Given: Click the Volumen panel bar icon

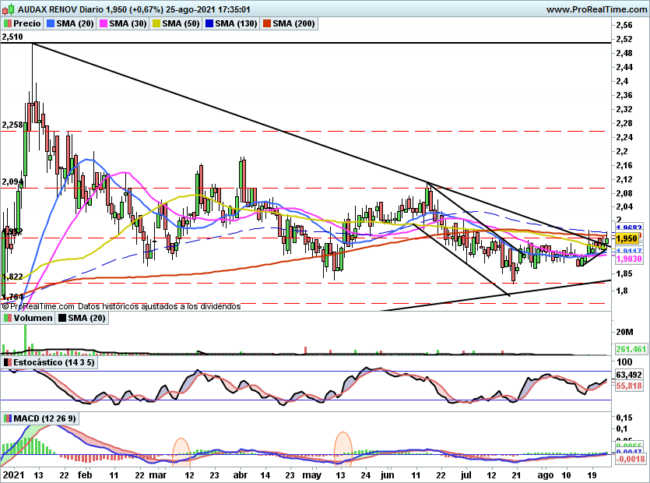Looking at the screenshot, I should click(x=8, y=318).
